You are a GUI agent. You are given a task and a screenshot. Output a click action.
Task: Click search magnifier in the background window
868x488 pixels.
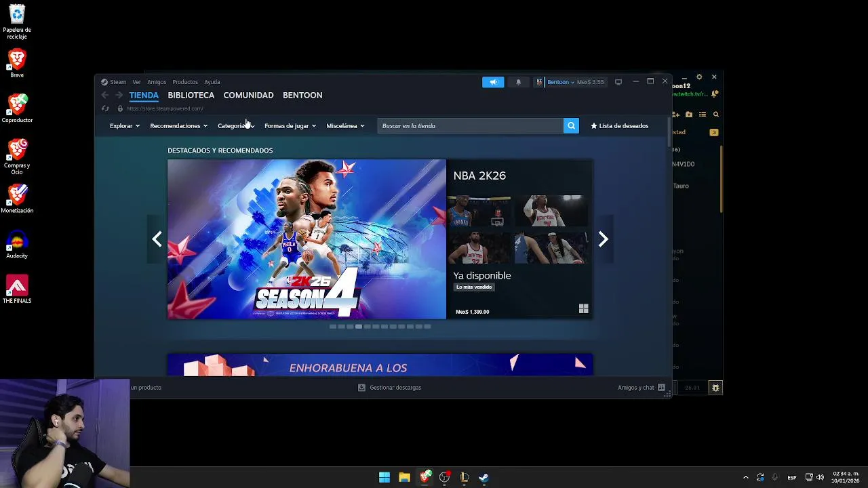(716, 115)
